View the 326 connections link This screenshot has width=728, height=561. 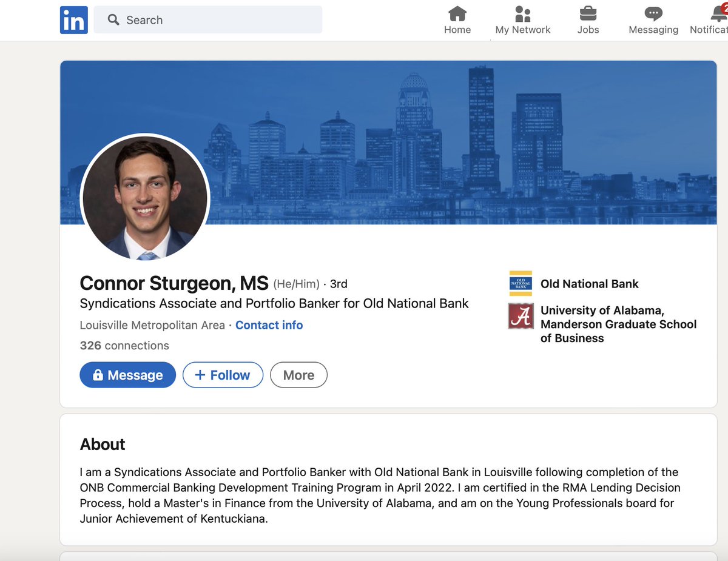point(124,346)
